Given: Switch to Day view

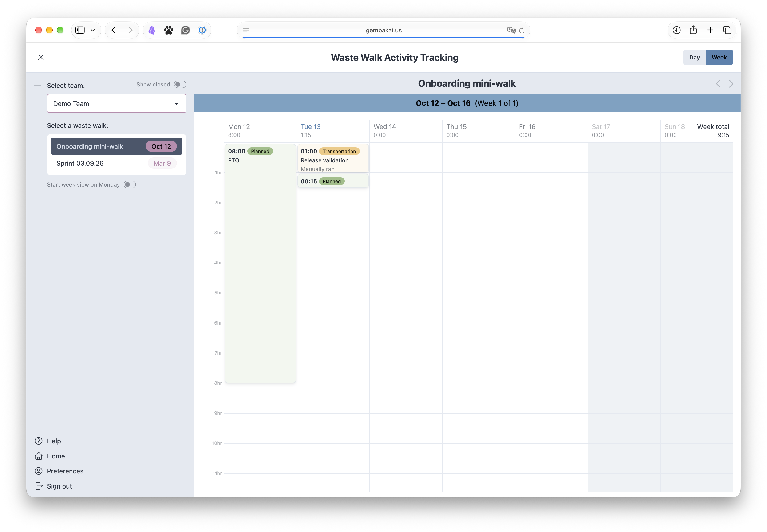Looking at the screenshot, I should pyautogui.click(x=694, y=57).
